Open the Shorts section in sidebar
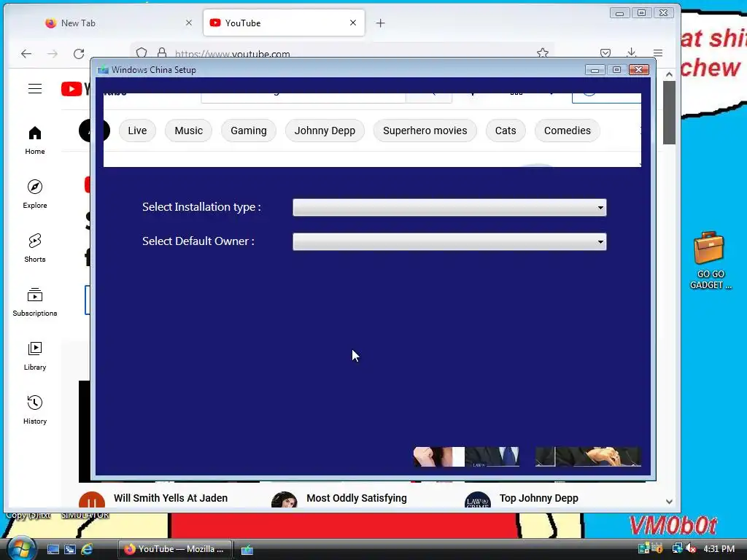This screenshot has height=560, width=747. click(35, 248)
